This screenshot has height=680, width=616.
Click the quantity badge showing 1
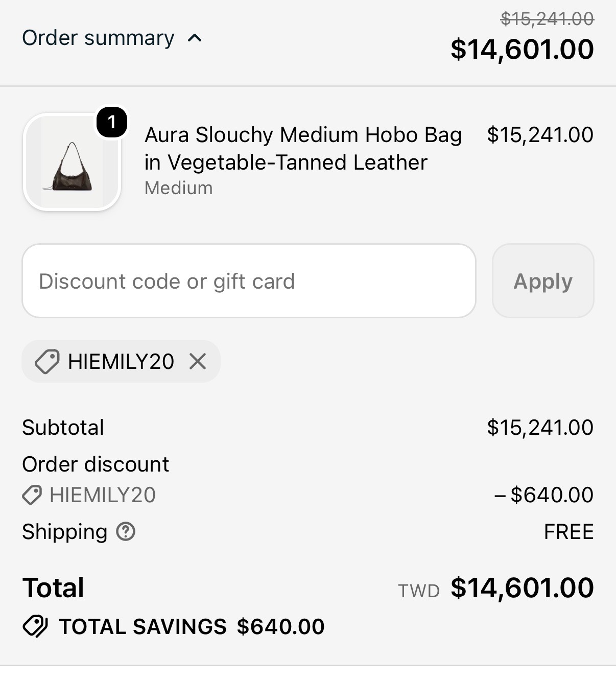[x=112, y=122]
